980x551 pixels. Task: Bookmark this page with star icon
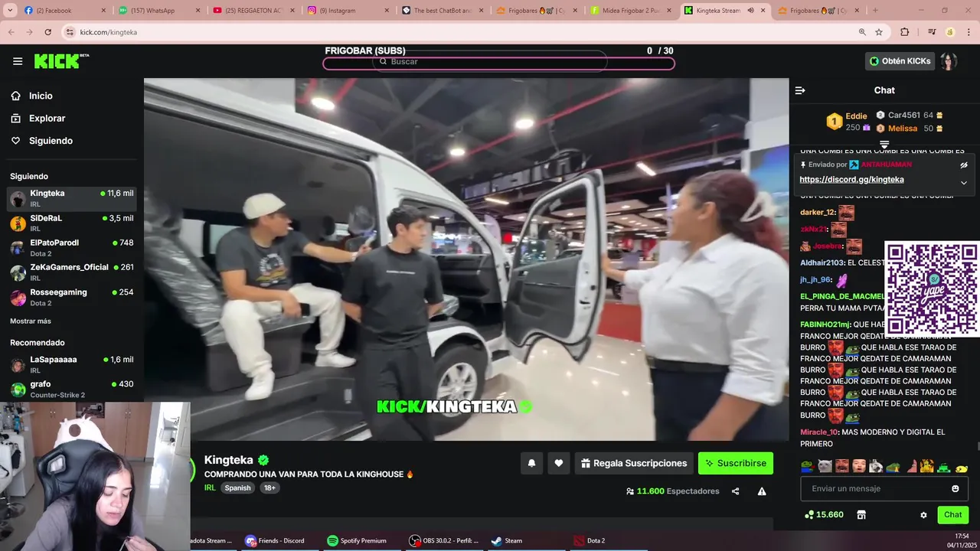point(879,32)
